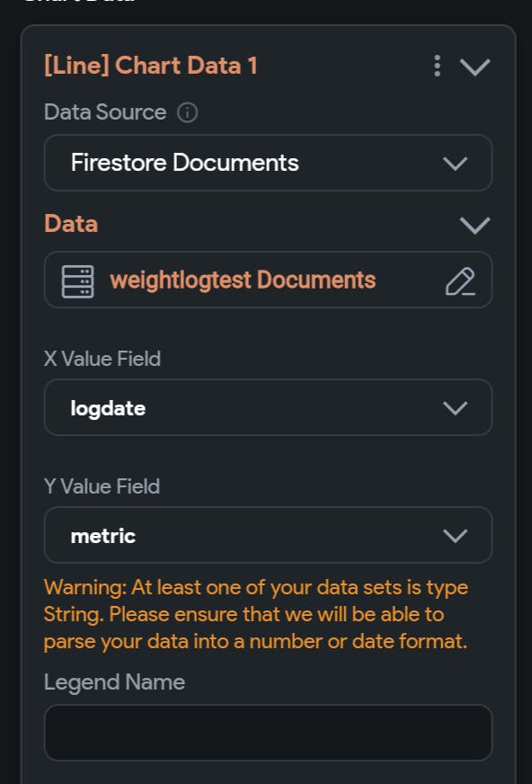Click the orange String type warning message
This screenshot has width=532, height=784.
(256, 614)
